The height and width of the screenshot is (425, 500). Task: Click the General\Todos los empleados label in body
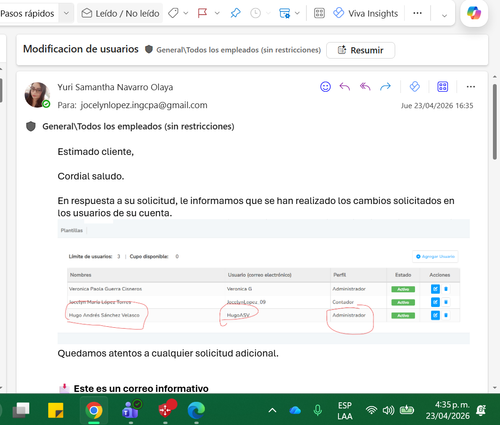[x=138, y=127]
